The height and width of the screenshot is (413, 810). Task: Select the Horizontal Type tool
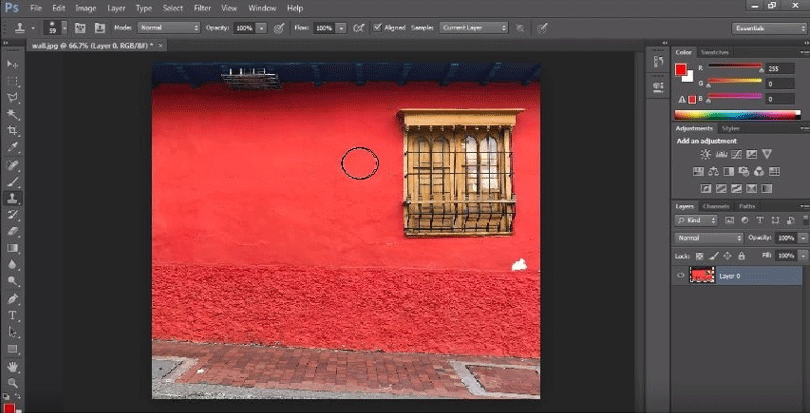pos(12,315)
